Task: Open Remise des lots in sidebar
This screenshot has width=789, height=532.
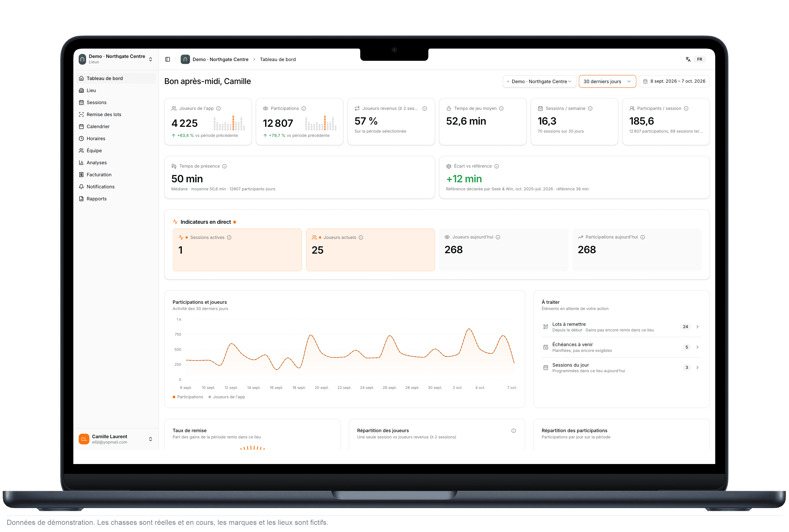Action: click(x=116, y=115)
